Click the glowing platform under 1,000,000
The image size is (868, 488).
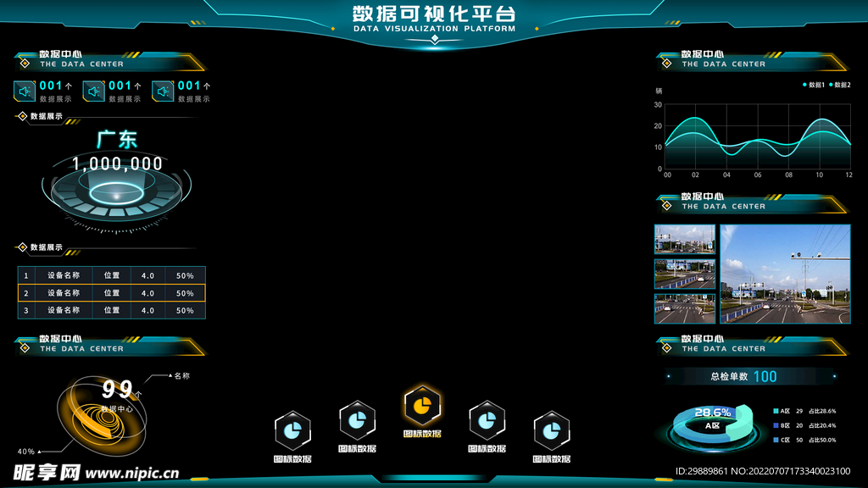116,194
